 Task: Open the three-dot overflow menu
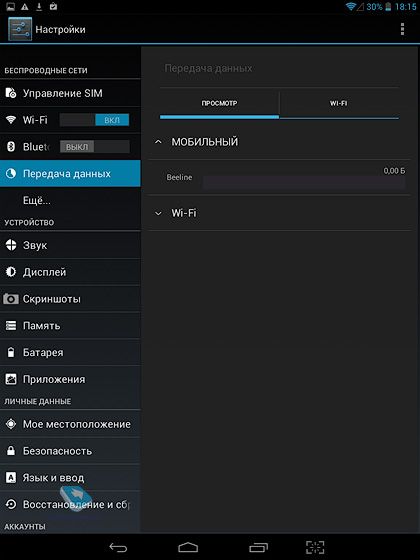click(402, 29)
